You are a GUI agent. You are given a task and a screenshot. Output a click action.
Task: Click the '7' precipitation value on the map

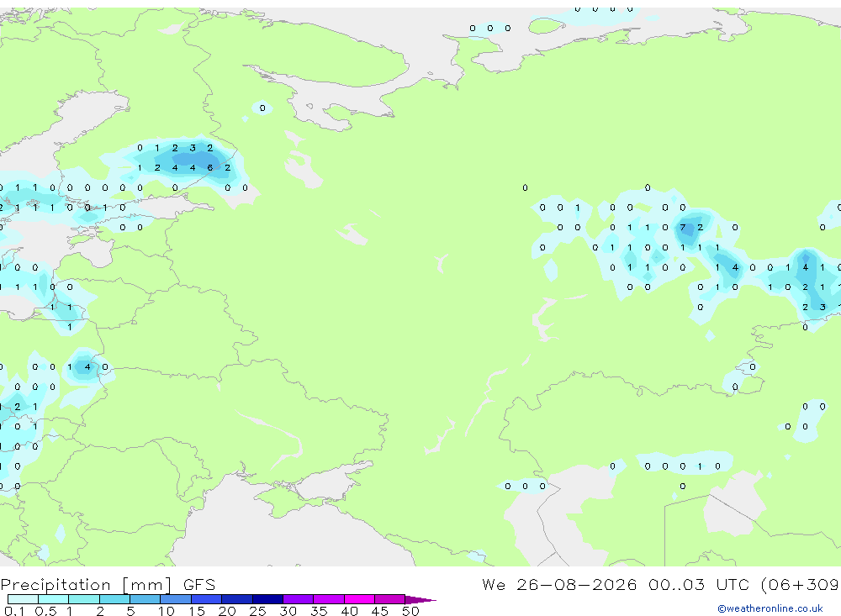[683, 227]
